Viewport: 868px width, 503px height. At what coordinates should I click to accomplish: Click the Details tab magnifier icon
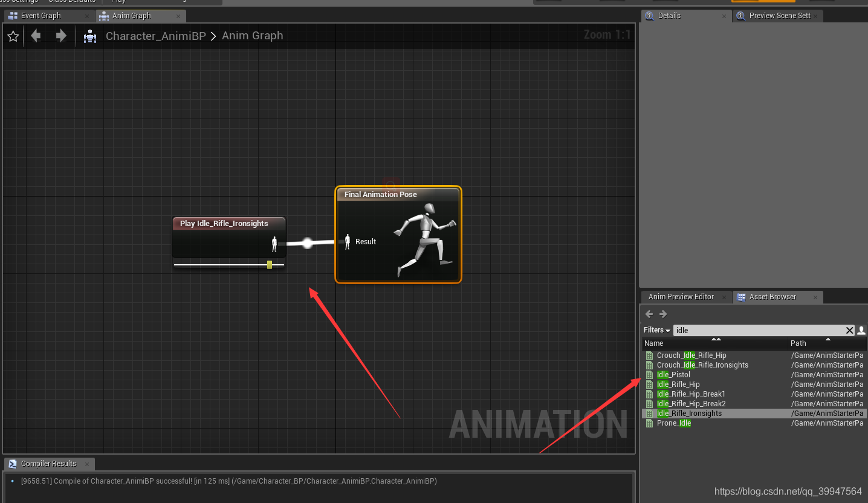coord(650,16)
